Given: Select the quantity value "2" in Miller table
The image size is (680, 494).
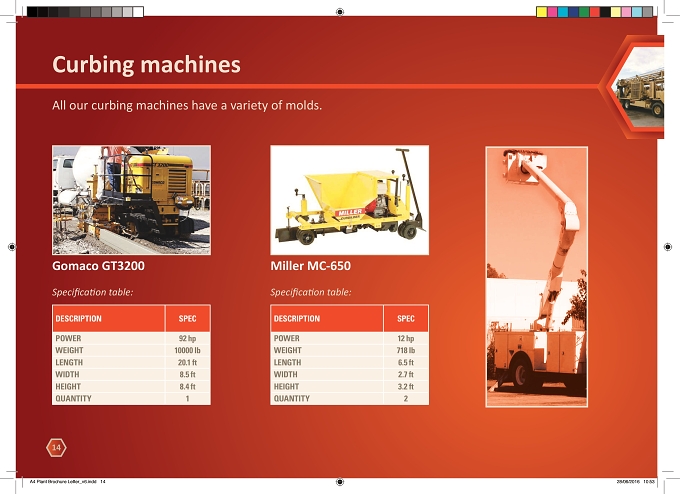Looking at the screenshot, I should (406, 398).
